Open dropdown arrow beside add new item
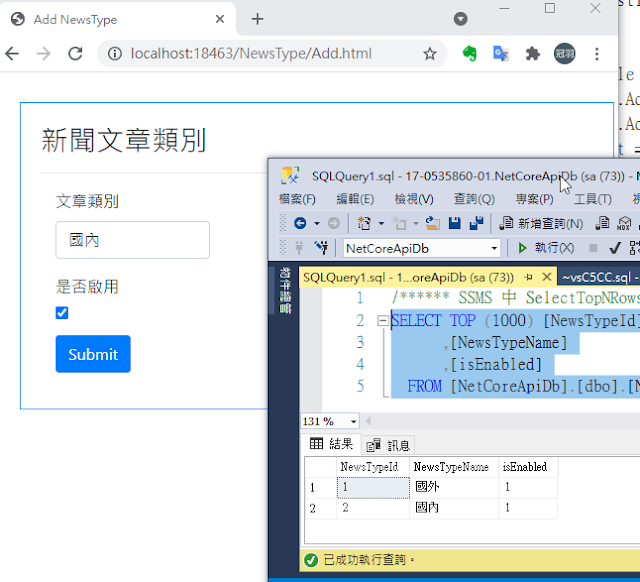 point(416,223)
